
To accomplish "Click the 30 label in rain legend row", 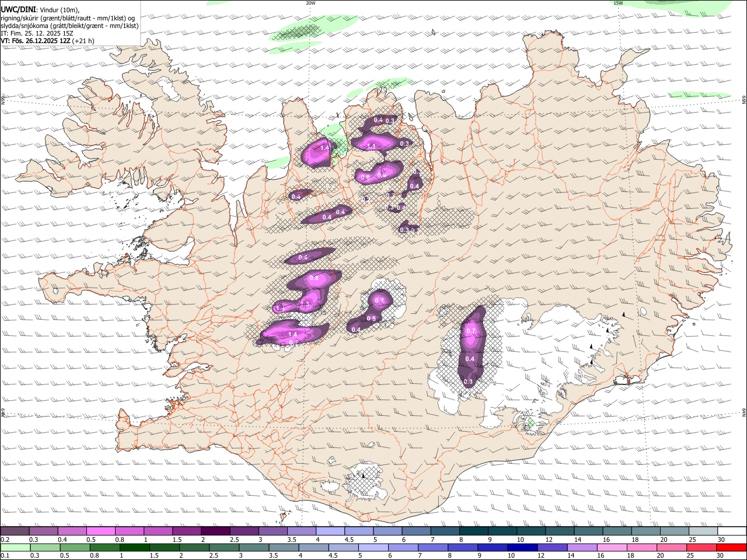I will (x=721, y=556).
